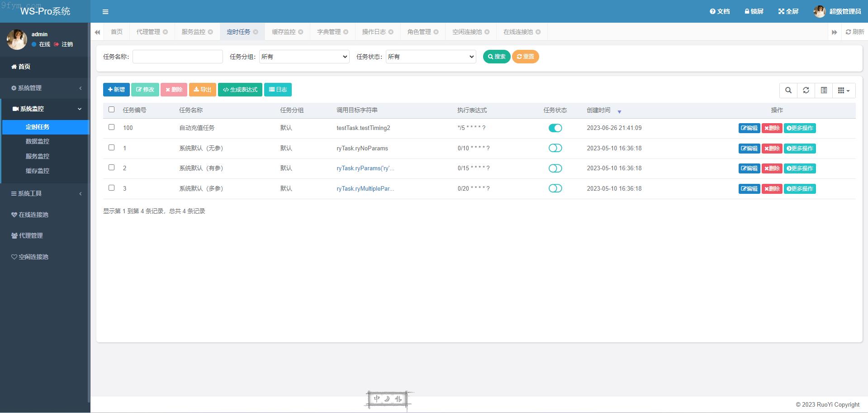Open the columns dropdown grid icon
This screenshot has height=413, width=868.
coord(843,90)
